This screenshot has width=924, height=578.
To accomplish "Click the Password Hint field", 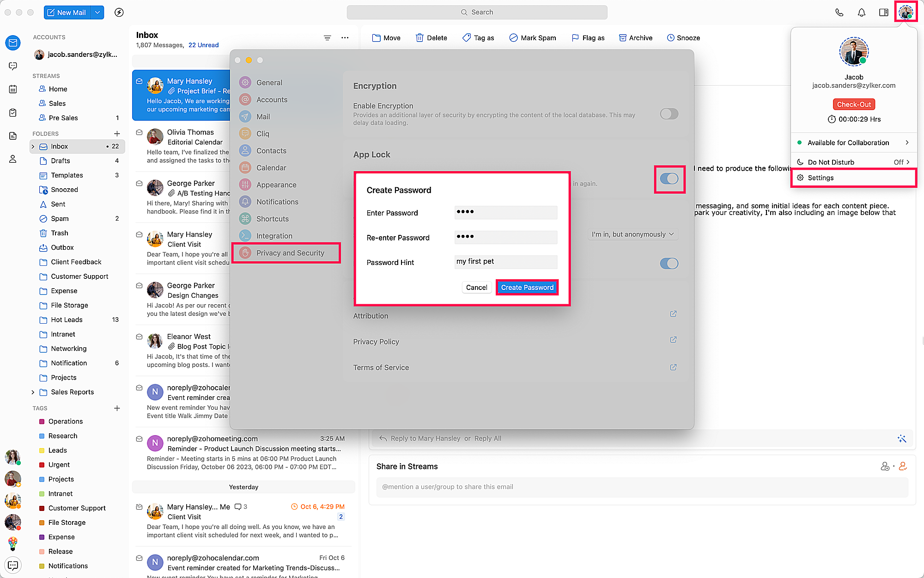I will click(505, 262).
